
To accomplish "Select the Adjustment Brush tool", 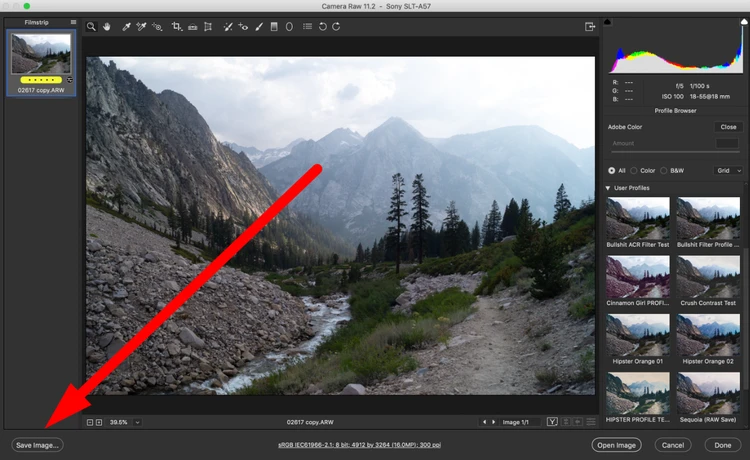I will pos(259,27).
